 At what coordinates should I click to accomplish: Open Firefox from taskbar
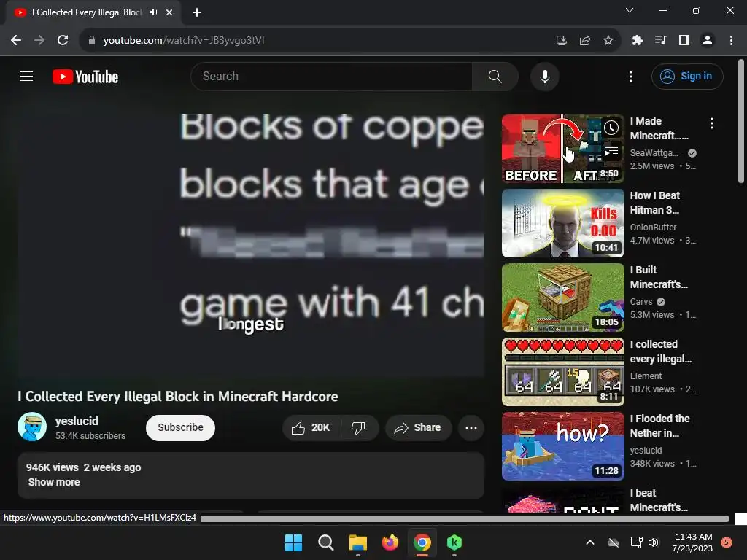click(x=390, y=542)
